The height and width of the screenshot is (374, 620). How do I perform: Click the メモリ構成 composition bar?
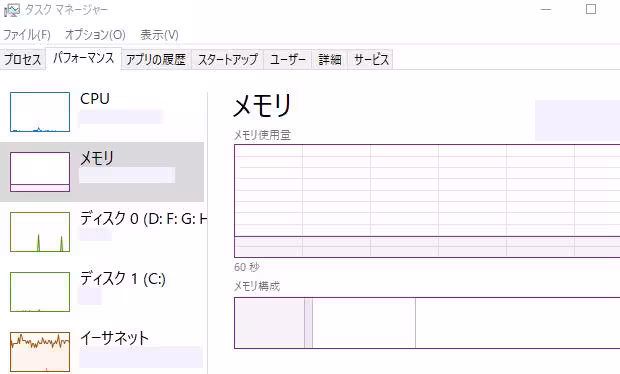pos(427,323)
